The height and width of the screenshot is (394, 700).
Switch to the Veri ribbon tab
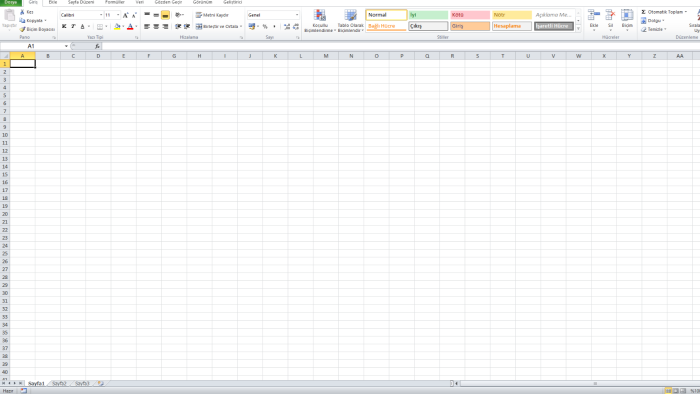(x=140, y=2)
